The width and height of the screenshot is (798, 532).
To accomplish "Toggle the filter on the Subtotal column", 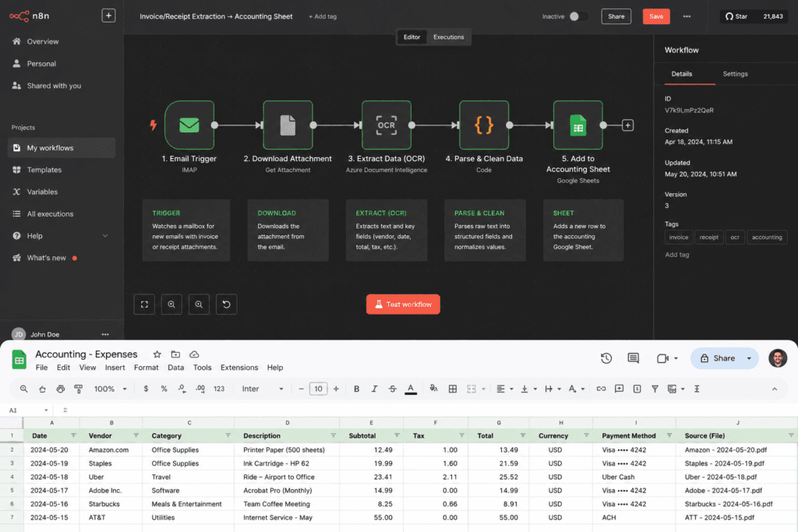I will tap(397, 435).
